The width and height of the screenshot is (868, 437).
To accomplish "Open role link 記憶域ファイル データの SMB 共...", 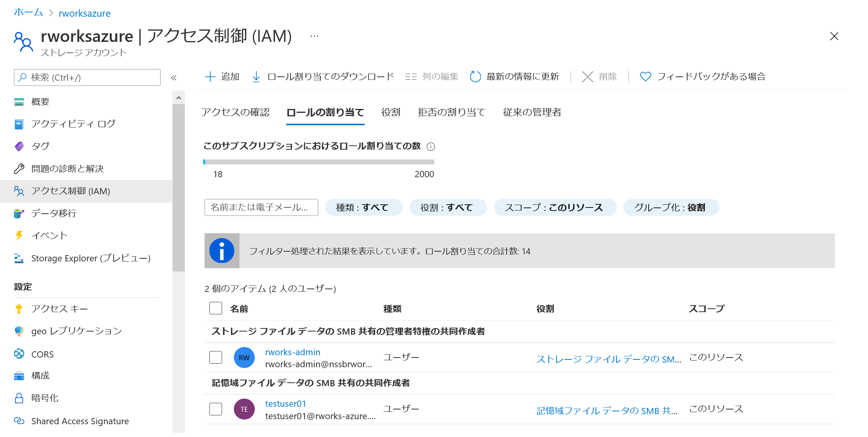I will pyautogui.click(x=607, y=411).
